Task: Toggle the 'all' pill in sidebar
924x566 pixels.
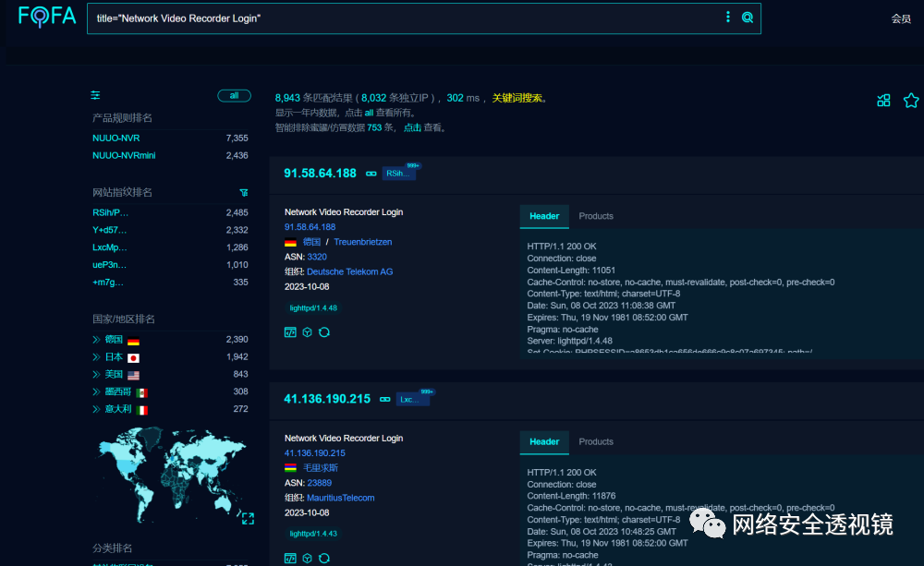Action: (234, 95)
